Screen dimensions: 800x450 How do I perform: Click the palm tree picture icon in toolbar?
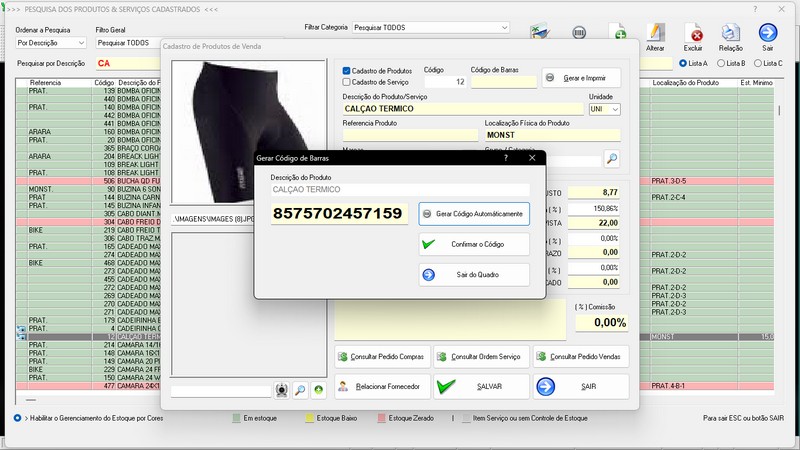540,32
